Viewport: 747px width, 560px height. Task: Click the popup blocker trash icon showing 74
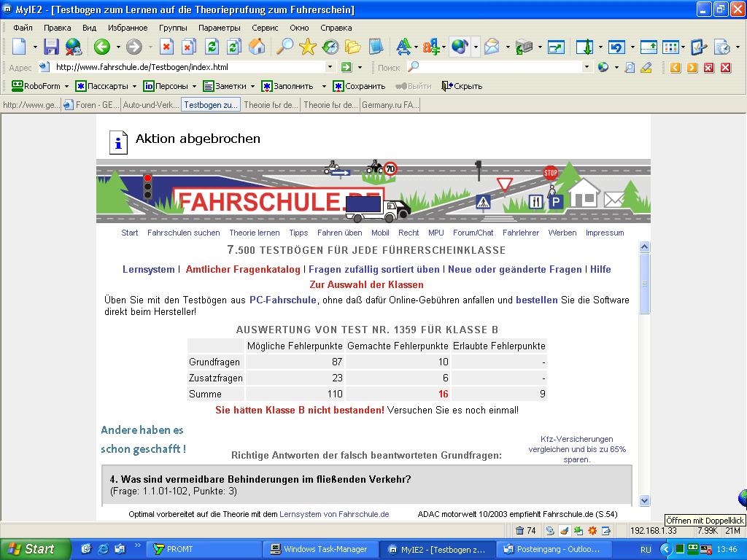526,530
